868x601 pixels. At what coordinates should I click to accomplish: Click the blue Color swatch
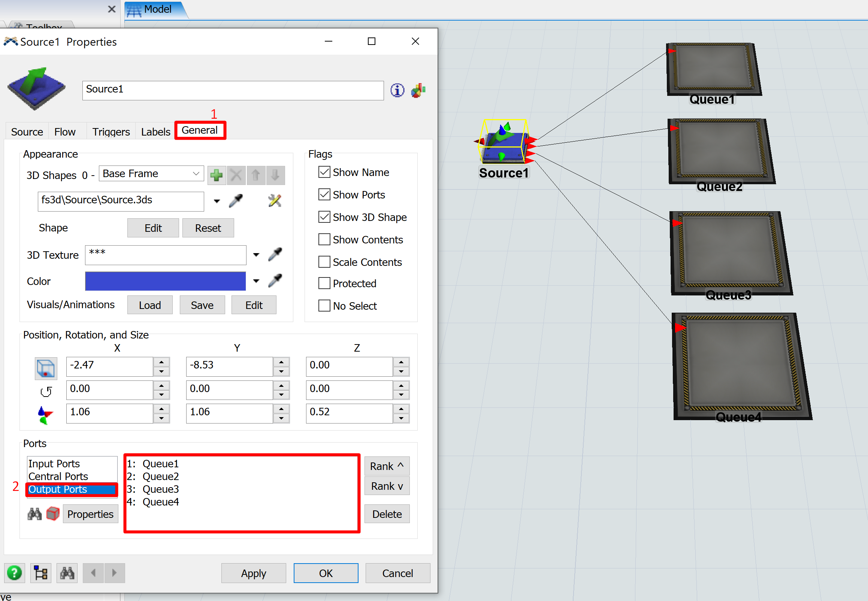click(165, 281)
